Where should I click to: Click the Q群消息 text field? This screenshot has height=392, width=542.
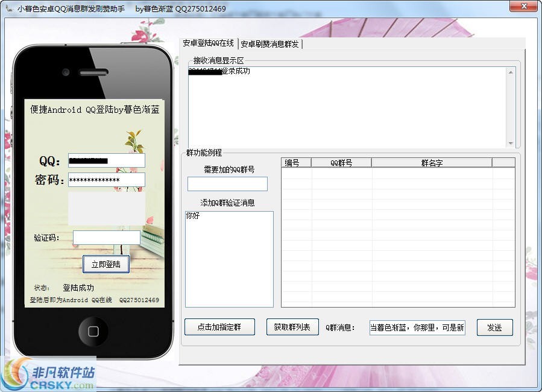417,327
